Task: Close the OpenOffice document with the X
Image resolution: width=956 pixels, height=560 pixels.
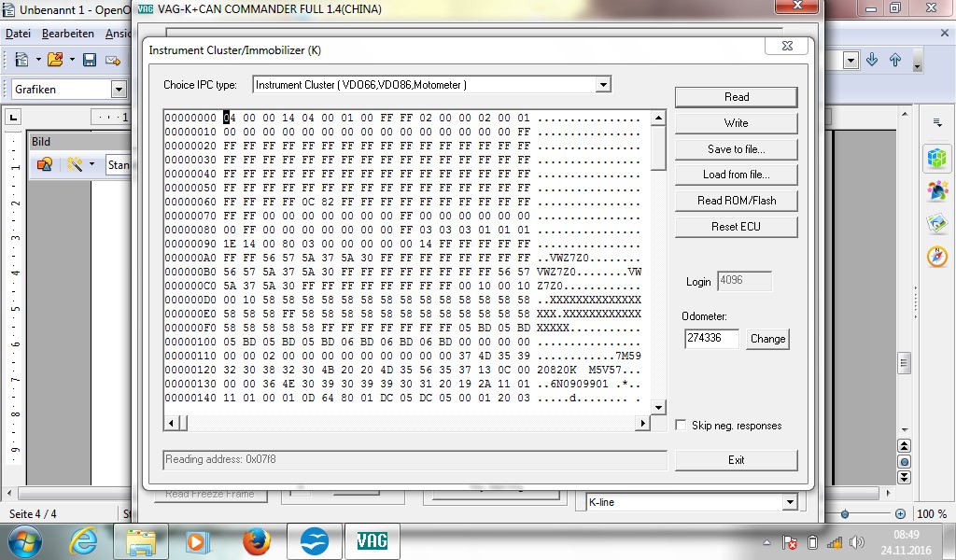Action: [945, 33]
